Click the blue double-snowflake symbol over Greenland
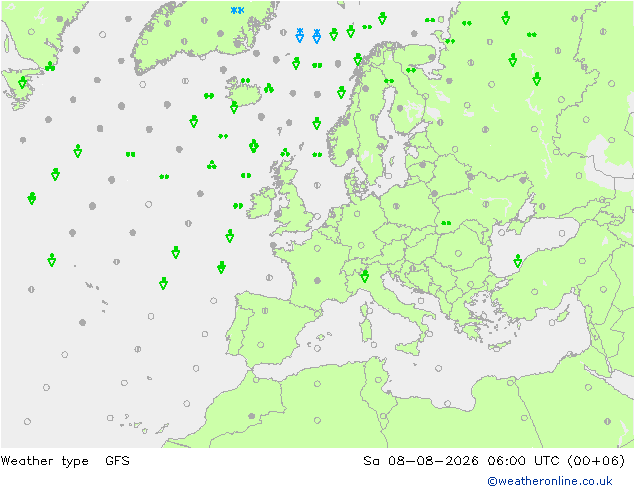This screenshot has height=490, width=634. (237, 10)
